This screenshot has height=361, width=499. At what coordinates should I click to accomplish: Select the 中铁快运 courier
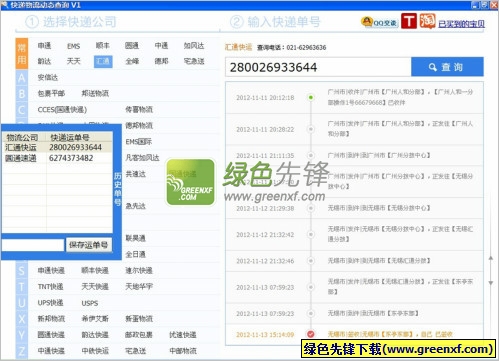(x=95, y=351)
